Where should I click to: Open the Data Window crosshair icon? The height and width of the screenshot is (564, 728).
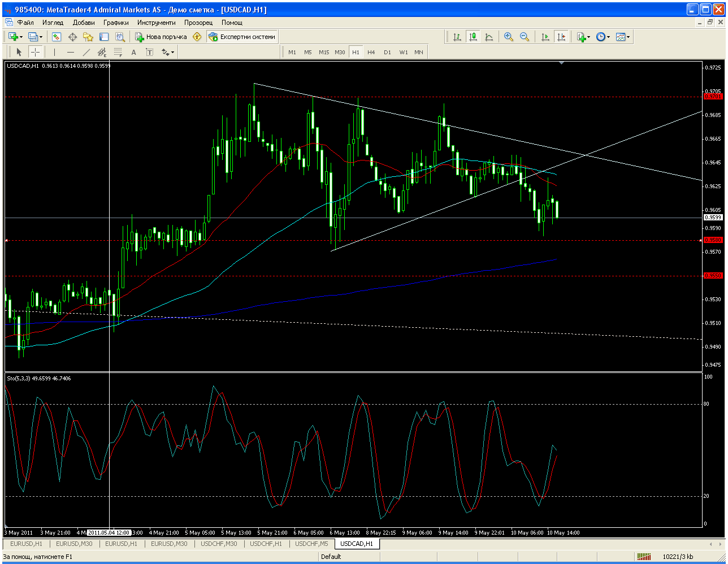coord(72,37)
